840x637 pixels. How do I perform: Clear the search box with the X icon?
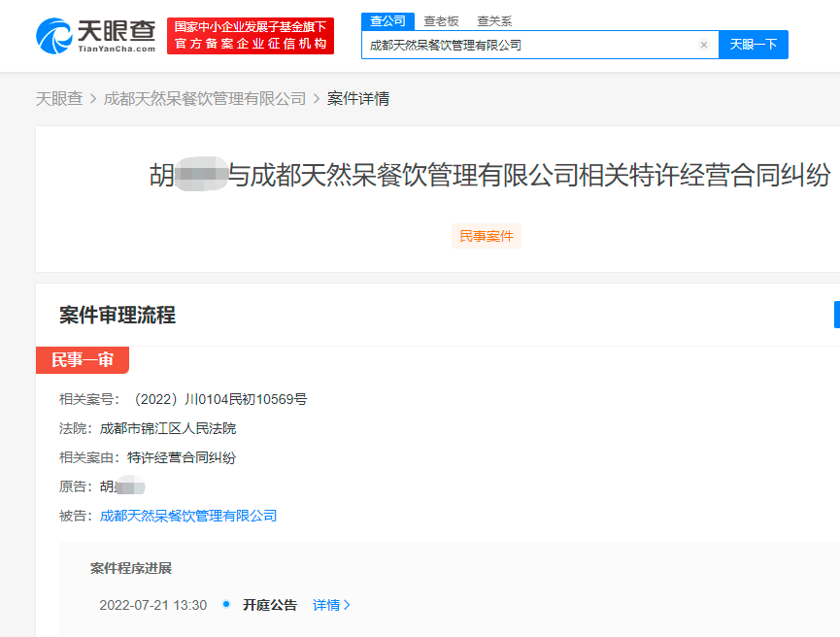[704, 45]
